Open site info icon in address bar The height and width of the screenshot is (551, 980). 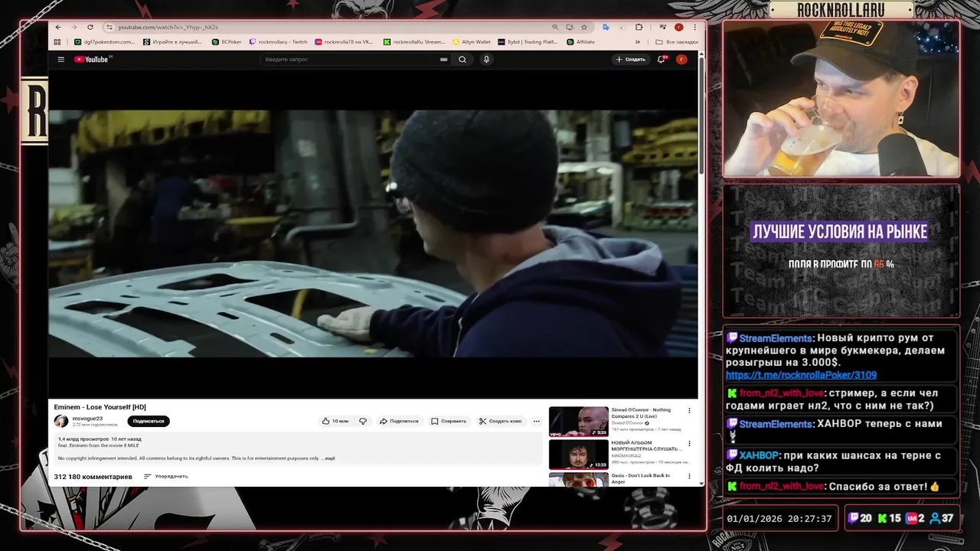click(x=109, y=27)
